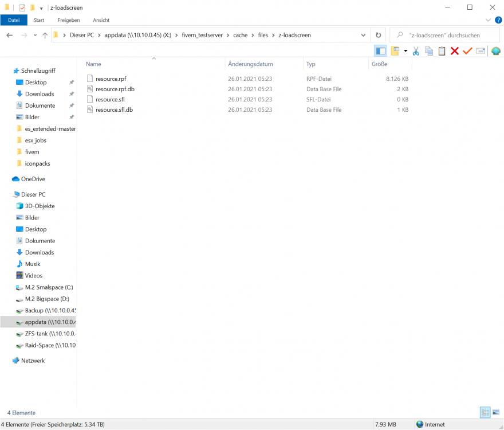The width and height of the screenshot is (504, 430).
Task: Open Backup network drive in sidebar
Action: coord(50,310)
